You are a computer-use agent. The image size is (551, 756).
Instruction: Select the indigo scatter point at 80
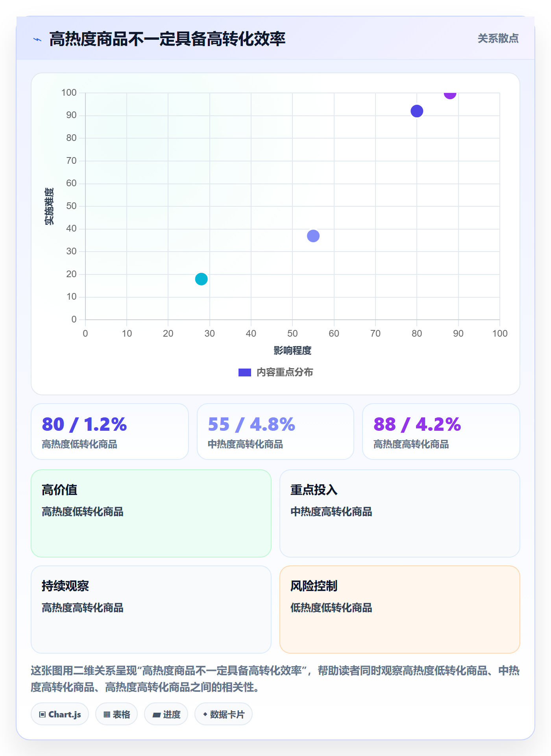coord(417,111)
